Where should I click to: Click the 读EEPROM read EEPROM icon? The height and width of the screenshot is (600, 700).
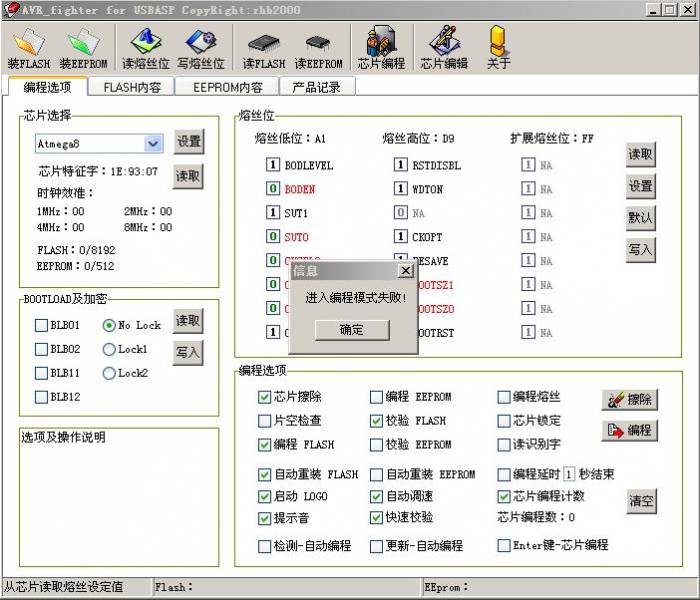pyautogui.click(x=318, y=48)
